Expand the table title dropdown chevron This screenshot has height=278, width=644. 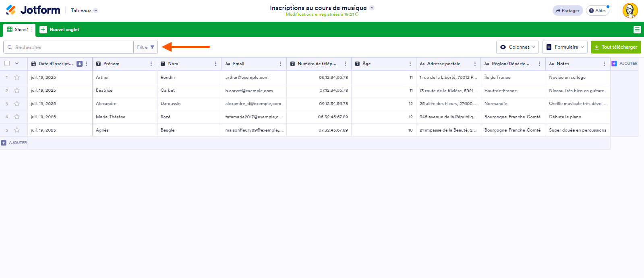pos(372,8)
